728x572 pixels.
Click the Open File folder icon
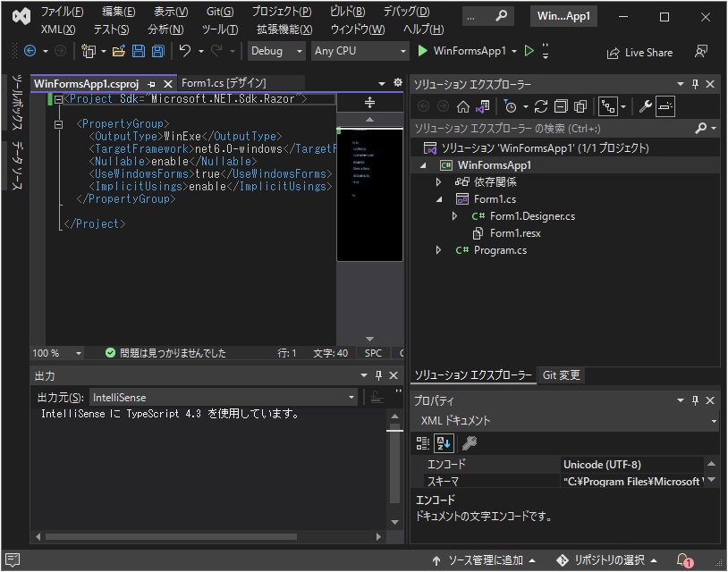click(119, 51)
